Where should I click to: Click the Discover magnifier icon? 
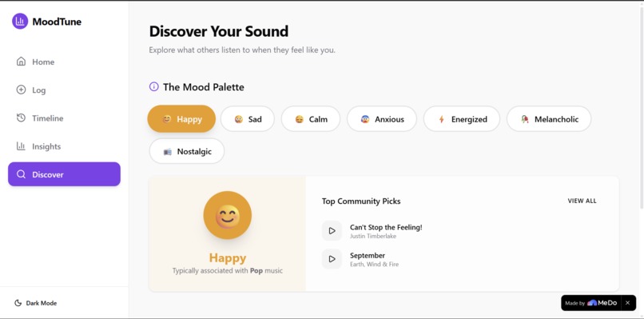pyautogui.click(x=21, y=174)
